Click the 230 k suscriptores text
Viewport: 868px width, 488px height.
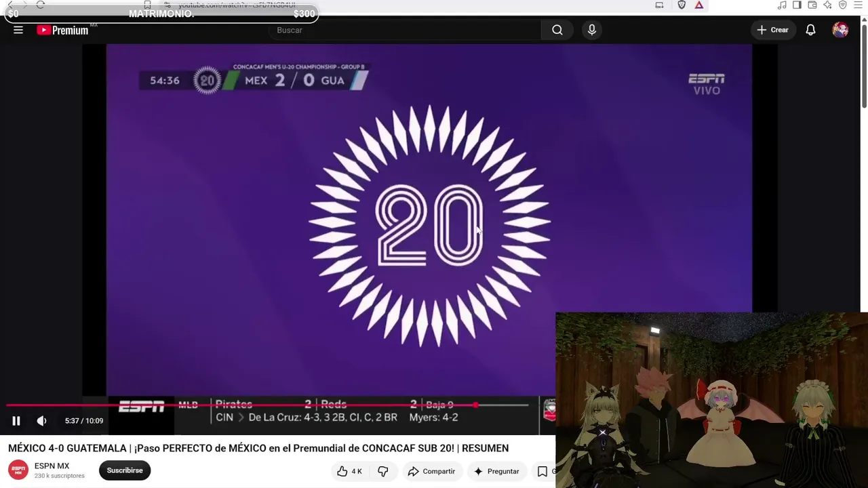(x=60, y=476)
